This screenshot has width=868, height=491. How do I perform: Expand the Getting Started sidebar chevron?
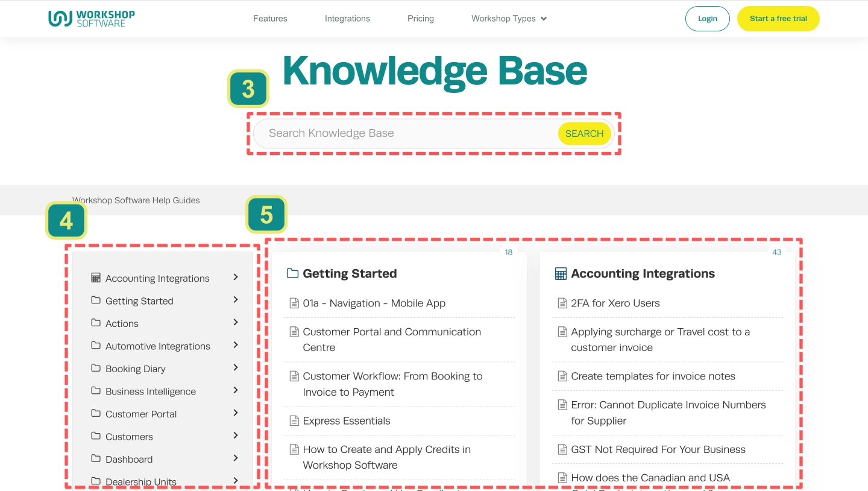point(236,300)
